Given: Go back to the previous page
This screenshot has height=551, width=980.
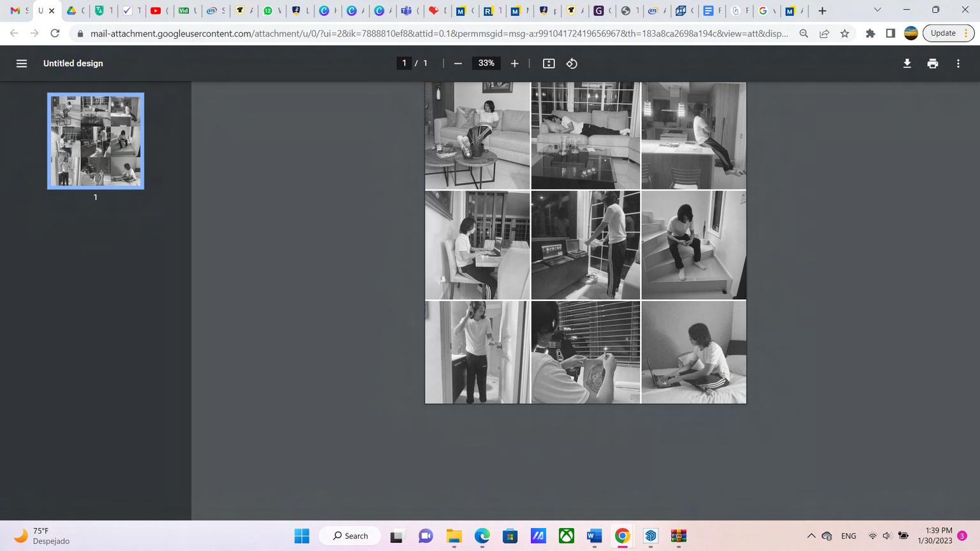Looking at the screenshot, I should (14, 33).
